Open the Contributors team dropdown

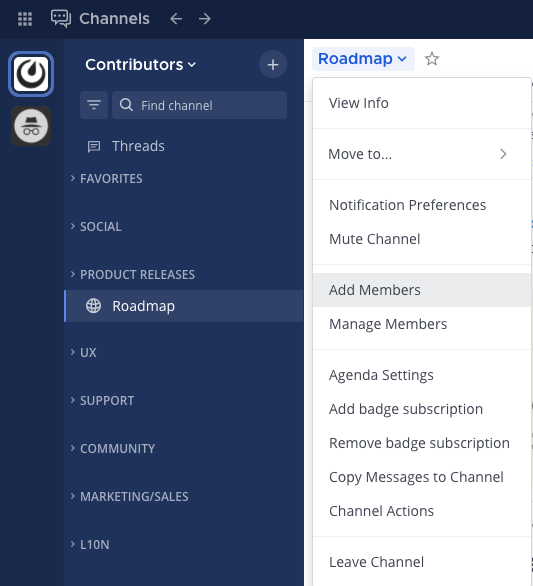(x=141, y=65)
